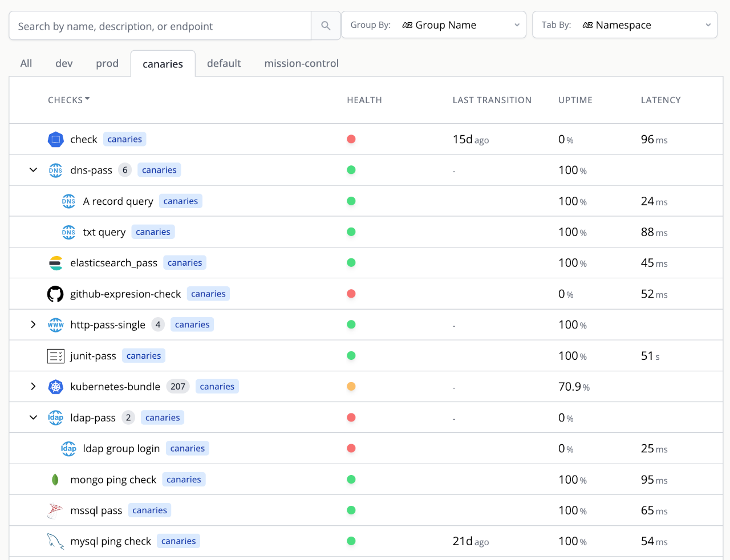Screen dimensions: 730x560
Task: Click the WWW globe icon for http-pass-single
Action: [x=55, y=324]
